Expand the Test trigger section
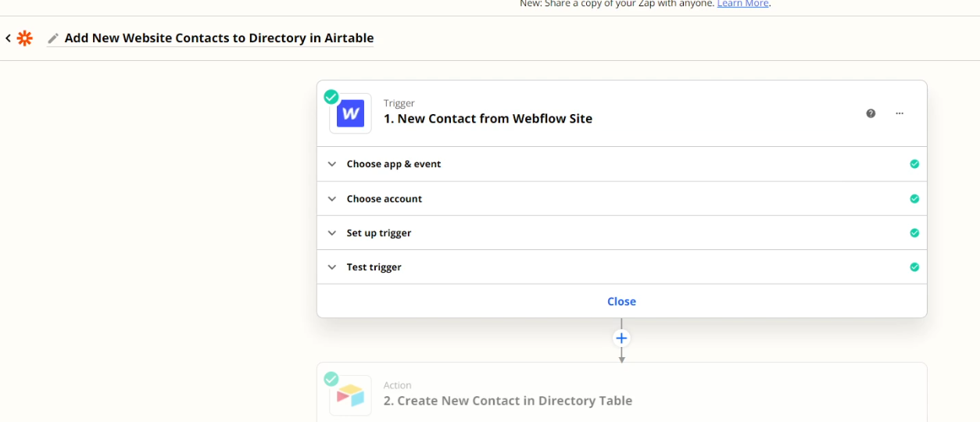The width and height of the screenshot is (980, 422). coord(621,267)
